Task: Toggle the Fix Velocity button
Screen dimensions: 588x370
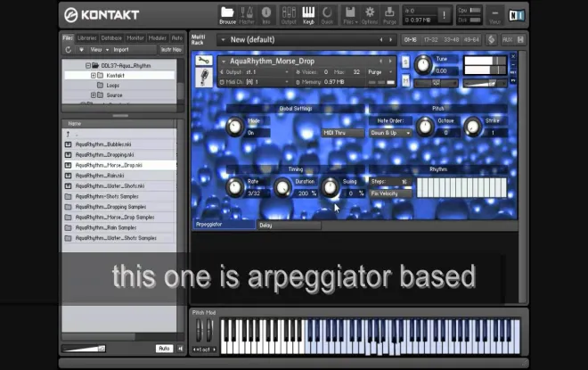Action: click(x=390, y=193)
